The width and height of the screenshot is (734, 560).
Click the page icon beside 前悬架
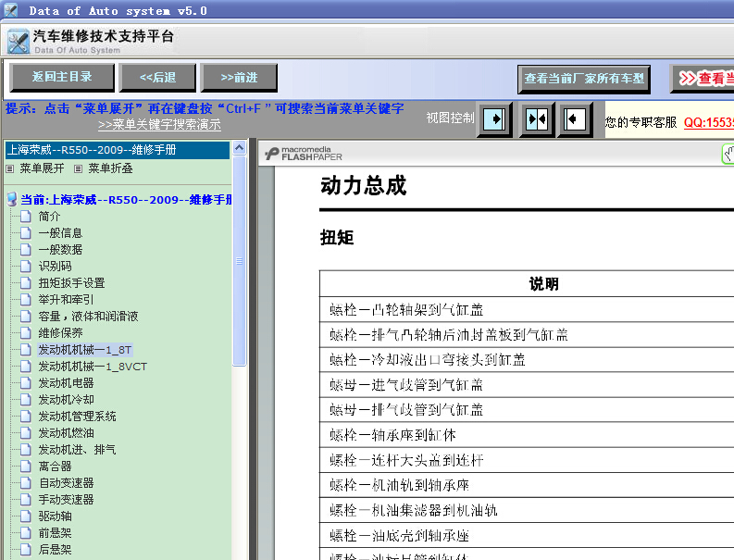26,533
